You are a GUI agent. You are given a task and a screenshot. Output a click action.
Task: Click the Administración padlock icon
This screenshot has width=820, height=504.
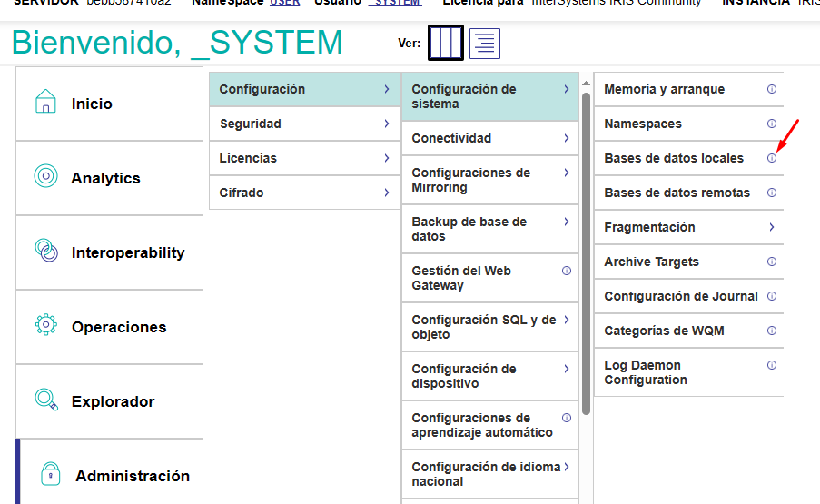coord(51,474)
